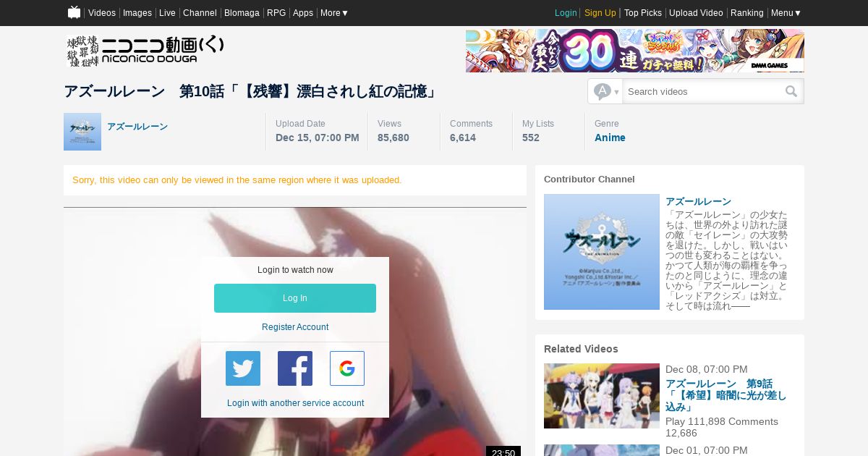The width and height of the screenshot is (868, 456).
Task: Expand the More menu in top bar
Action: click(334, 13)
